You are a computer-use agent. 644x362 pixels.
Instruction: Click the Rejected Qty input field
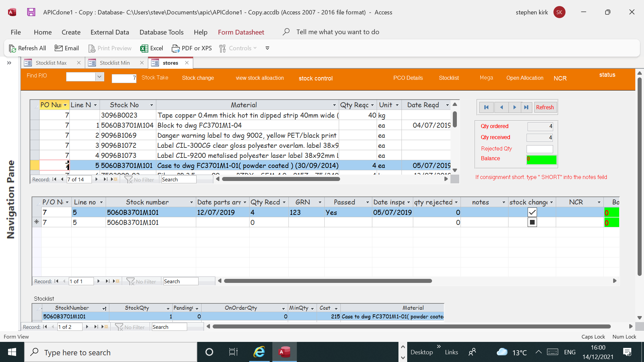pos(540,149)
